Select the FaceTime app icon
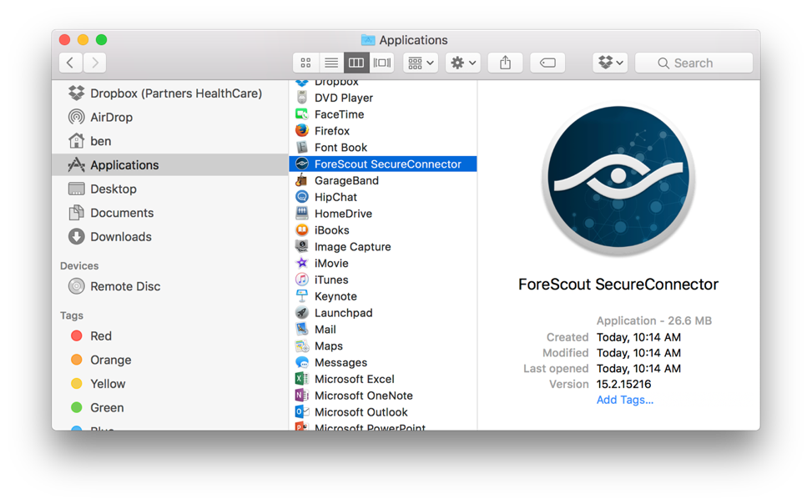The width and height of the screenshot is (812, 504). (x=302, y=114)
